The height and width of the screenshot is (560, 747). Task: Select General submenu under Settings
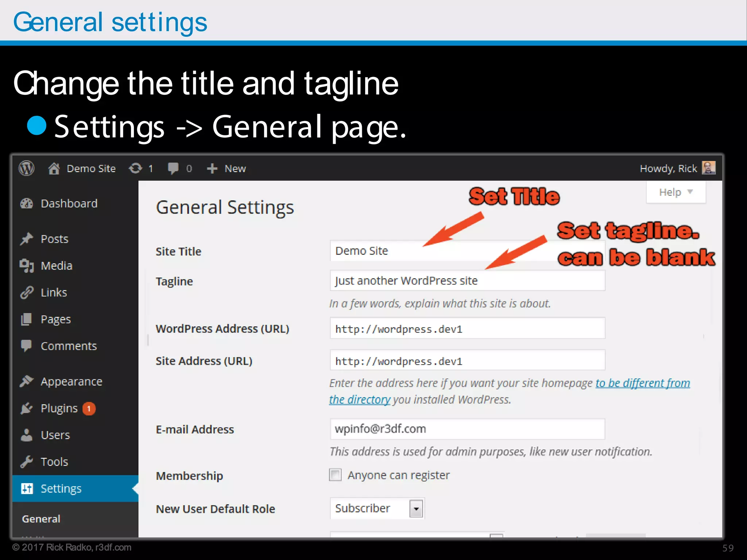pyautogui.click(x=41, y=519)
